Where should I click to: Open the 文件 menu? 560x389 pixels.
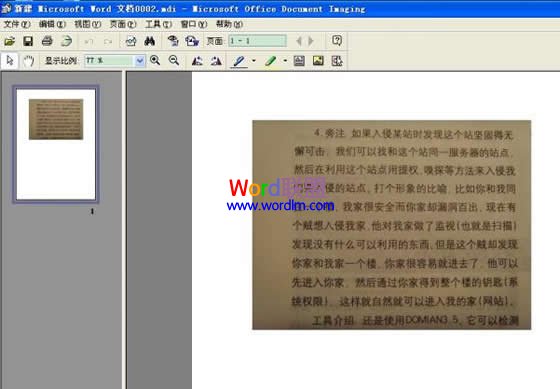coord(16,24)
